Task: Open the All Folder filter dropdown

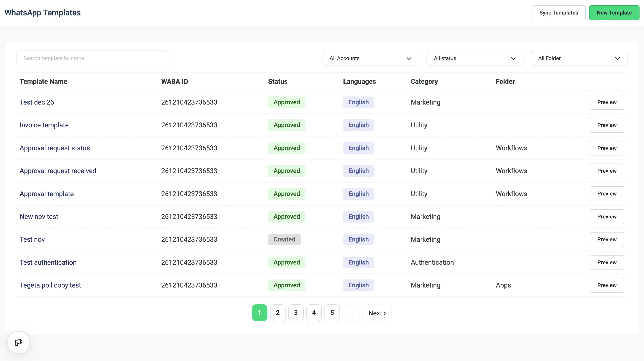Action: [579, 58]
